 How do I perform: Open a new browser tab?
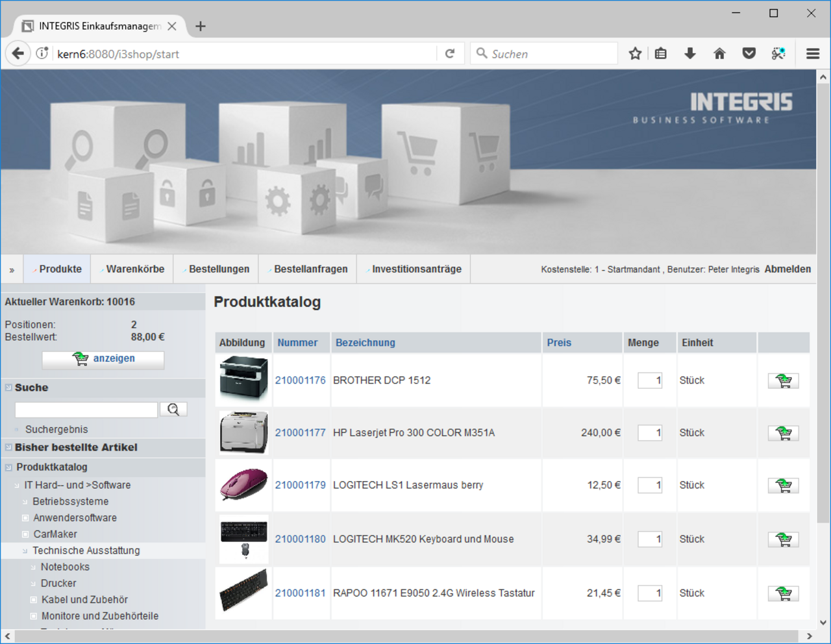click(201, 26)
